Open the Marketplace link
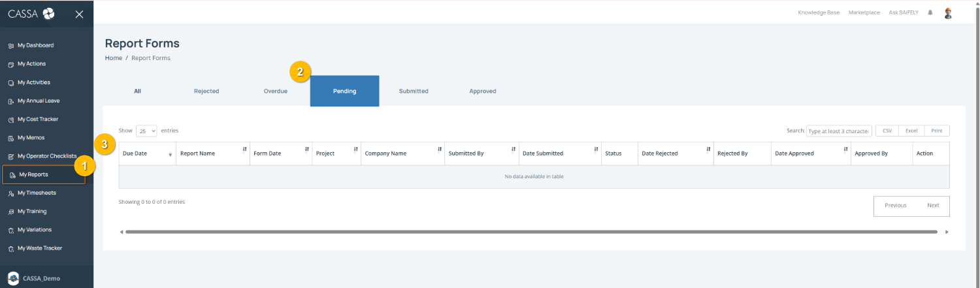Viewport: 980px width, 288px height. pos(864,13)
